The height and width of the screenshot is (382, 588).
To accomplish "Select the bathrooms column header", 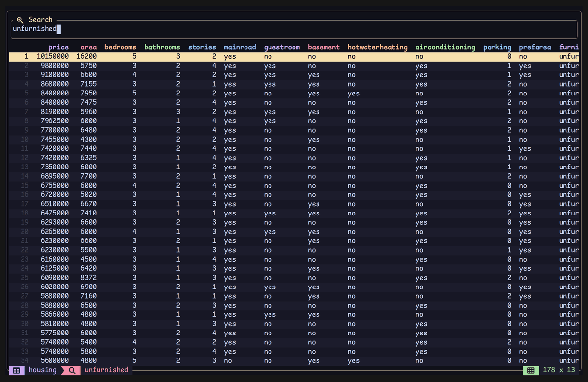I will tap(162, 48).
